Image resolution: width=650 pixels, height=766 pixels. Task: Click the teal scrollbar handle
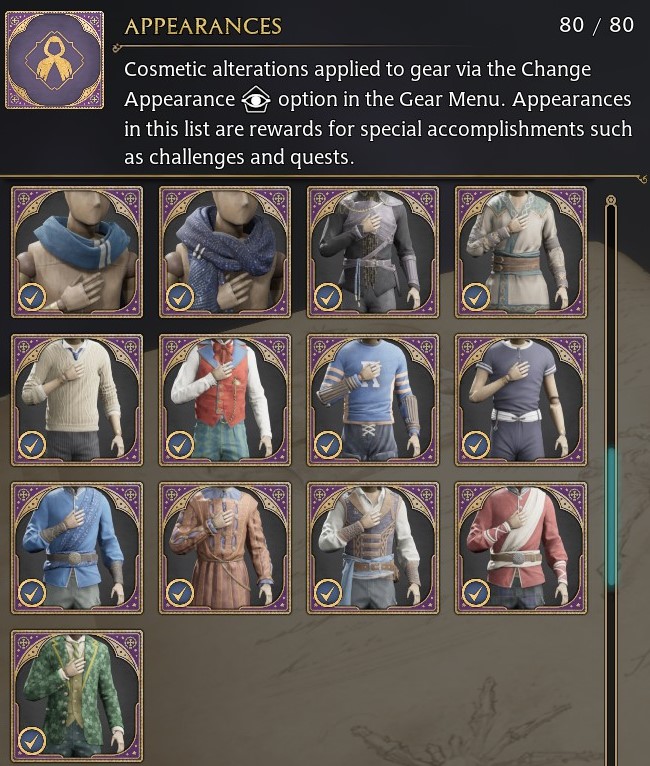point(611,518)
